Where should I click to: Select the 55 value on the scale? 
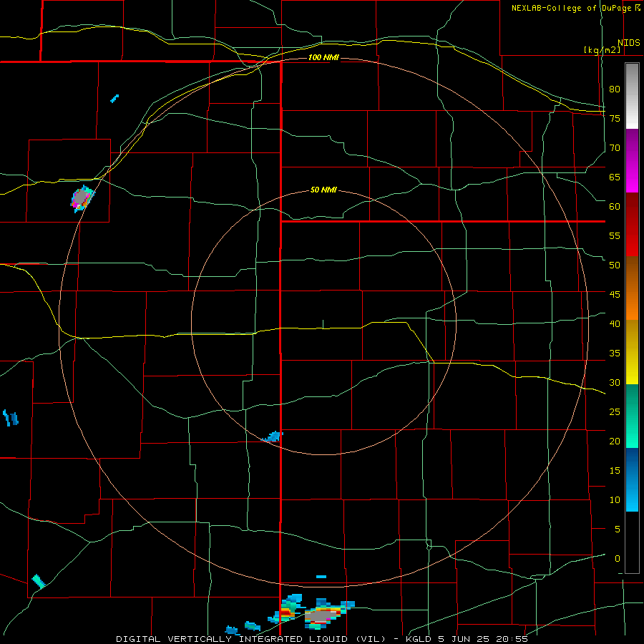(x=615, y=236)
